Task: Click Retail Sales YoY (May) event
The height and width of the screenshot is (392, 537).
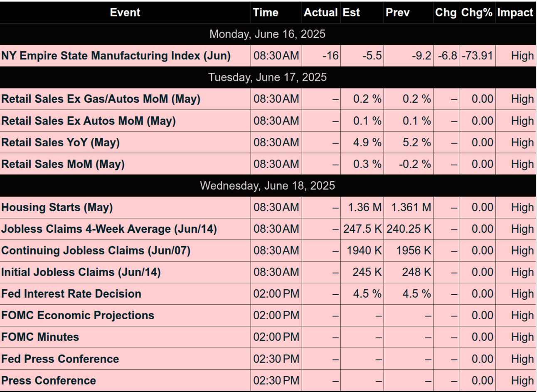Action: point(61,142)
